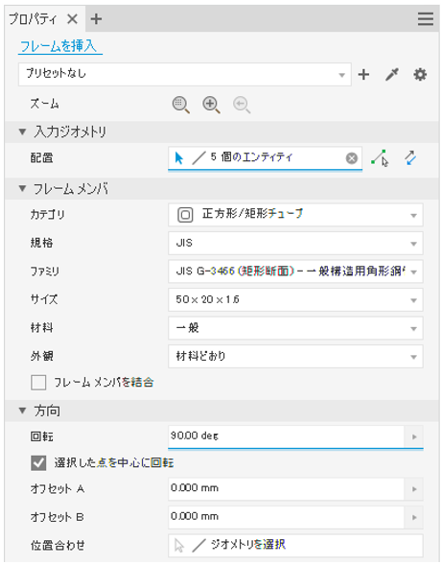Click the eyedropper pick-settings icon
The width and height of the screenshot is (444, 566).
point(392,75)
